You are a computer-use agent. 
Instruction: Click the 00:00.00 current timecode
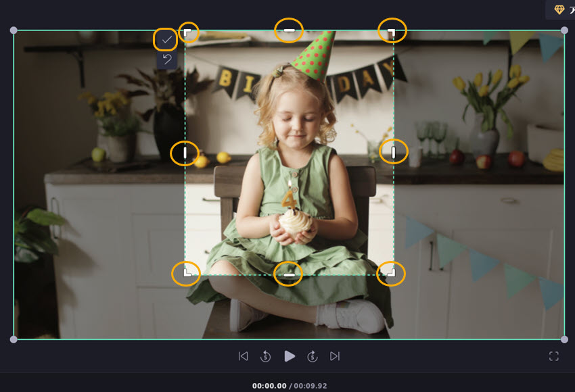coord(269,386)
